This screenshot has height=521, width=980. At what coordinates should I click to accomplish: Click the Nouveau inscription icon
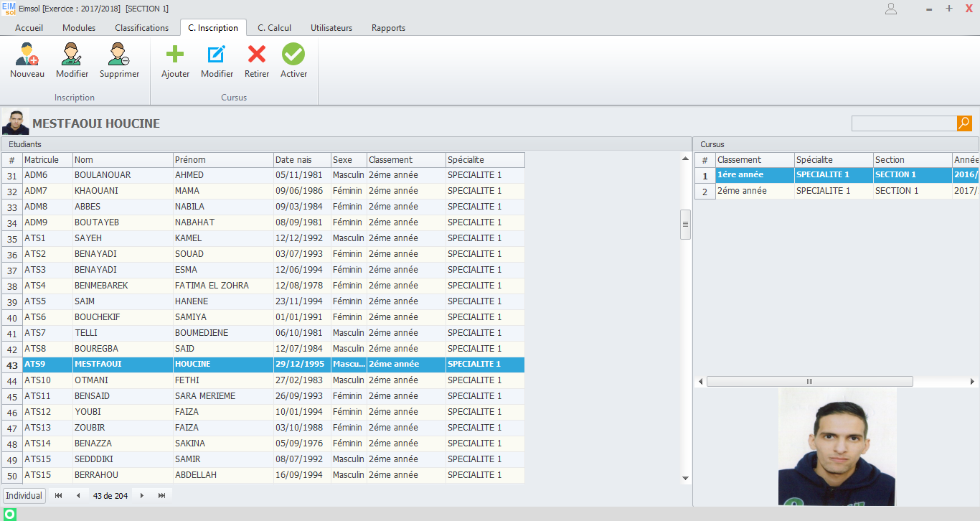coord(27,55)
